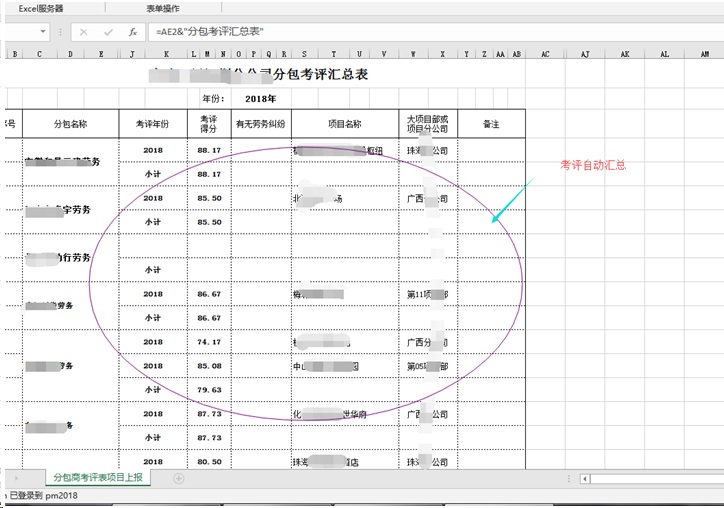
Task: Click the Cancel (X) icon in formula bar
Action: click(83, 32)
